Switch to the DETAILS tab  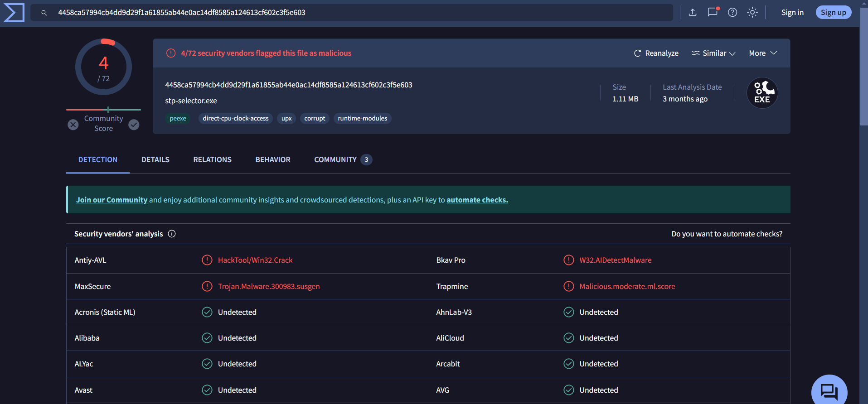coord(155,159)
